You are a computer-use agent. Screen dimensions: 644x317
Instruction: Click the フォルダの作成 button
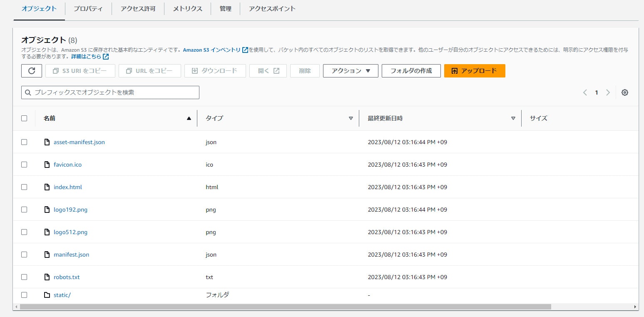click(x=411, y=71)
